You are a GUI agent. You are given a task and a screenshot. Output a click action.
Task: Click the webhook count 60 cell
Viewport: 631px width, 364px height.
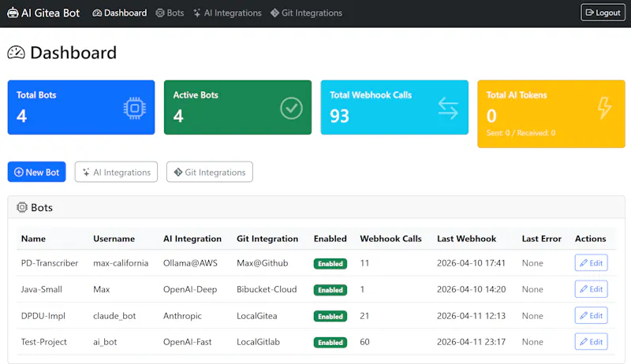pyautogui.click(x=364, y=342)
